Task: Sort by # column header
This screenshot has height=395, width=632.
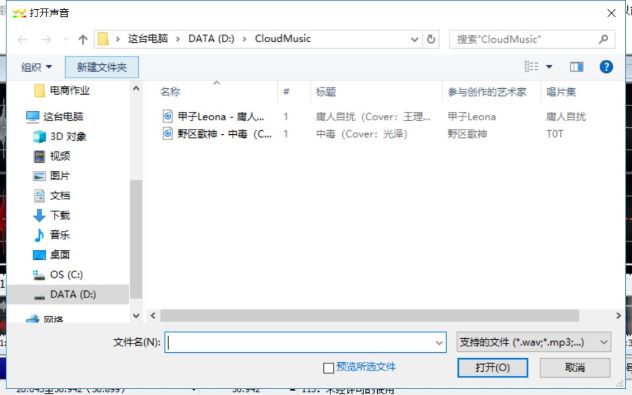Action: [x=286, y=92]
